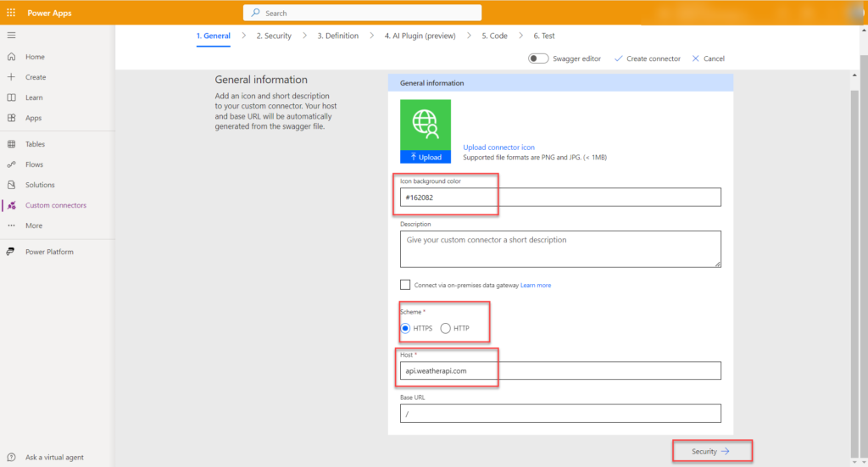Image resolution: width=868 pixels, height=467 pixels.
Task: Select the HTTPS scheme radio button
Action: (x=405, y=328)
